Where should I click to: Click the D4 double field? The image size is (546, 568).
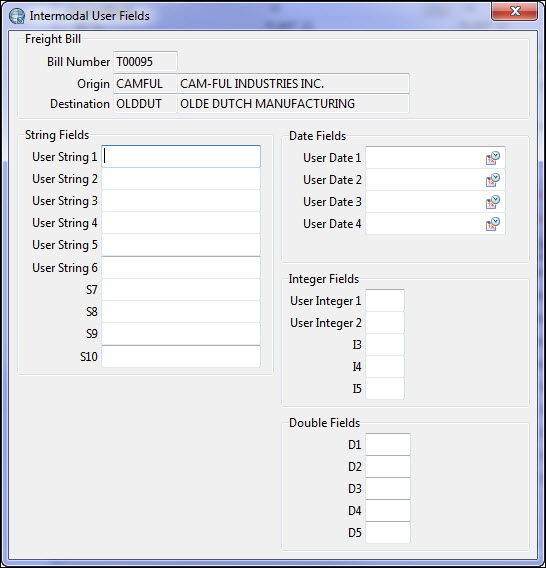pyautogui.click(x=388, y=511)
